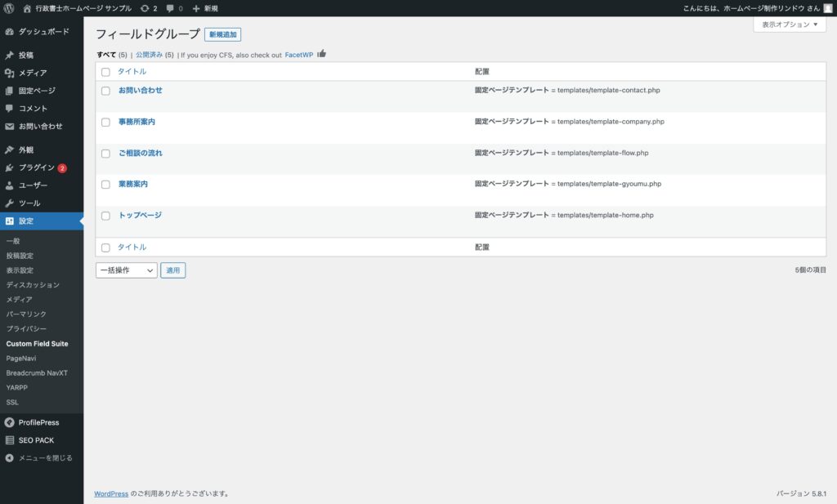Screen dimensions: 837x504
Task: Click the 適用 apply button
Action: point(173,270)
